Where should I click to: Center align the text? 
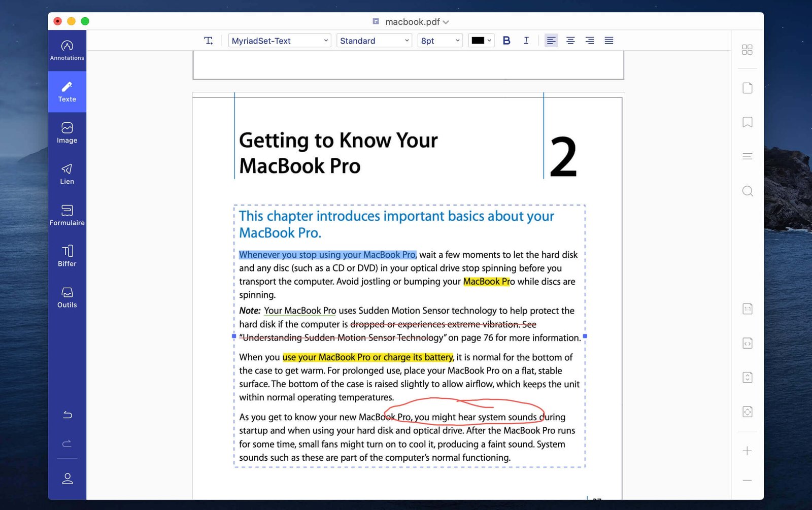570,41
